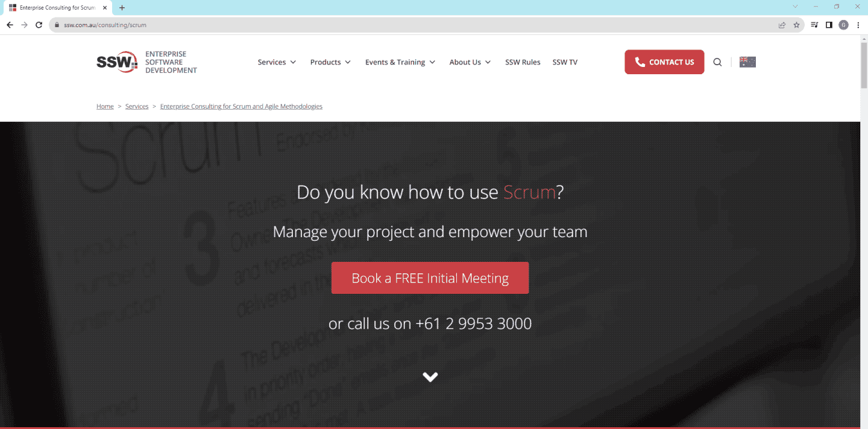Open the Events & Training dropdown
The height and width of the screenshot is (429, 868).
pyautogui.click(x=400, y=62)
